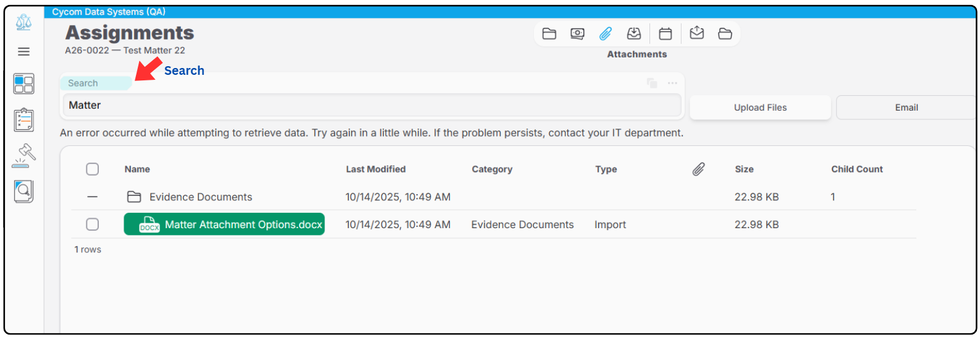Click the A26-0022 — Test Matter 22 subtitle
The height and width of the screenshot is (337, 980).
pos(125,50)
